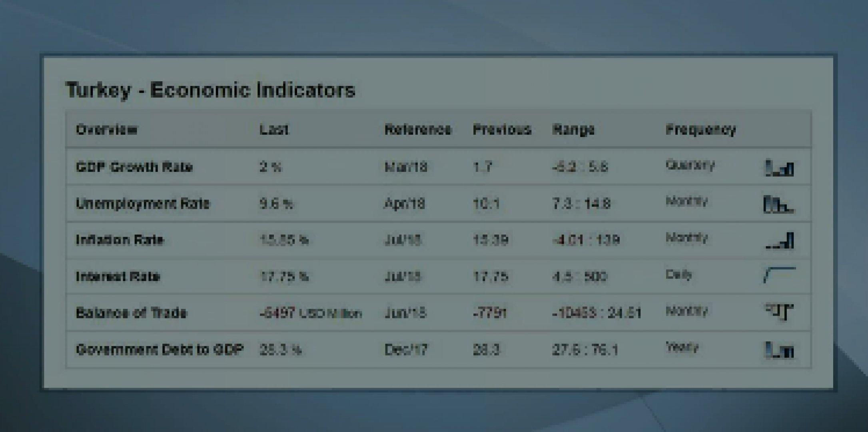Click the Previous column header
The width and height of the screenshot is (868, 432).
point(502,130)
